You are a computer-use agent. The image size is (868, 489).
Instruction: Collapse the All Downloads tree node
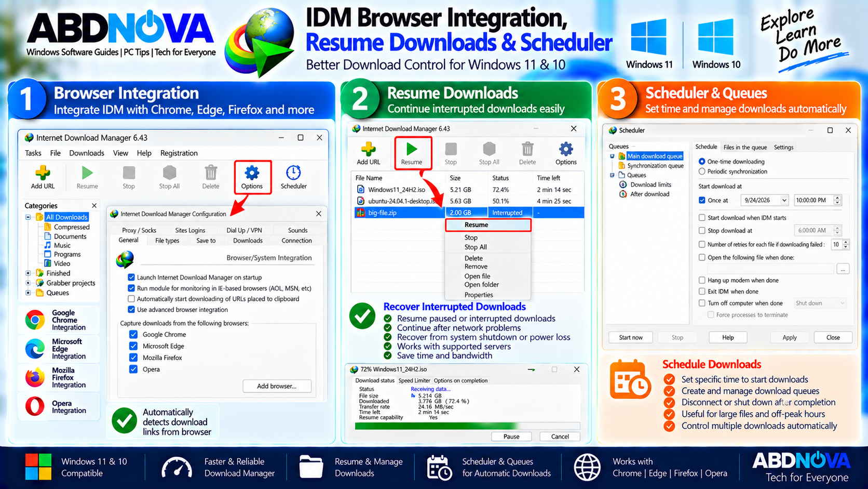click(x=28, y=217)
